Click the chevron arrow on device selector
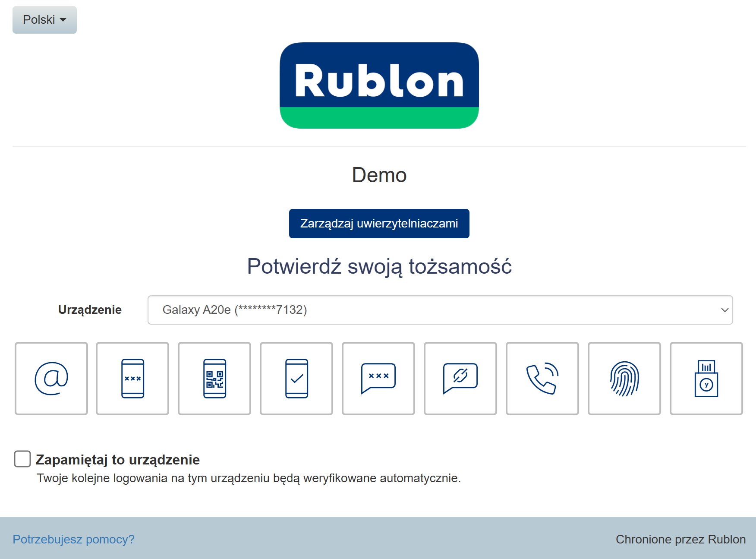 pos(724,310)
